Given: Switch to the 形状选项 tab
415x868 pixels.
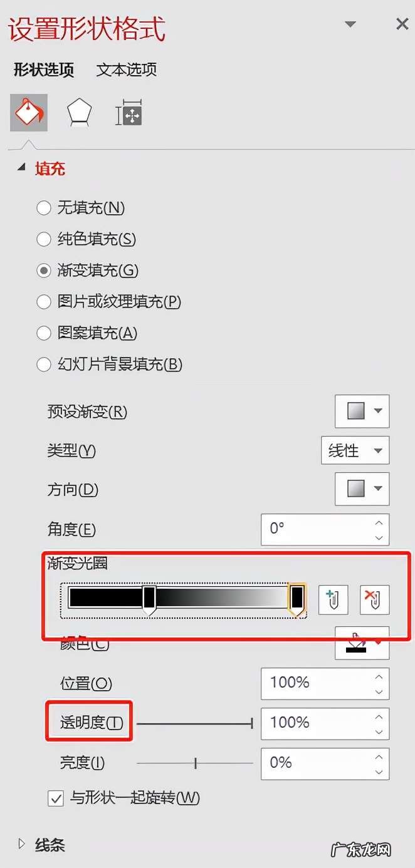Looking at the screenshot, I should [44, 70].
